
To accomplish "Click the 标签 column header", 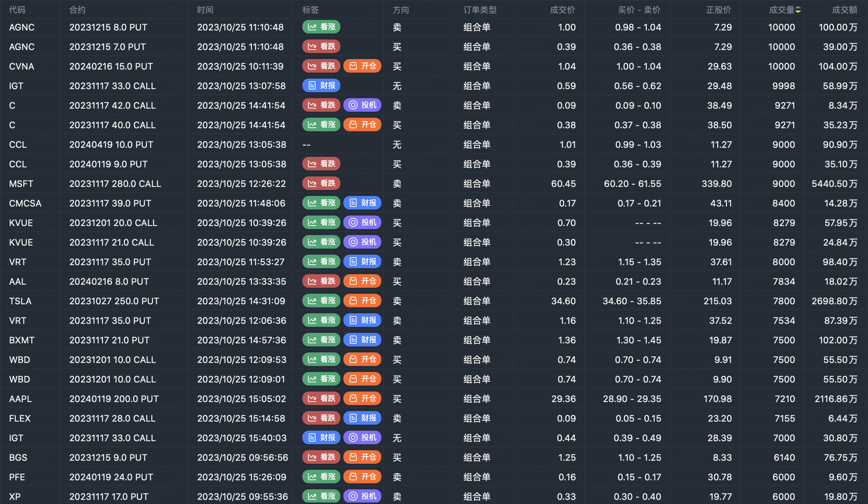I will tap(311, 10).
